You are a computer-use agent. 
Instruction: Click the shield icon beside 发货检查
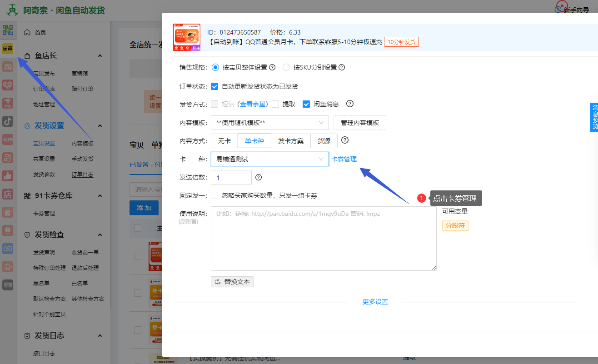[x=27, y=234]
